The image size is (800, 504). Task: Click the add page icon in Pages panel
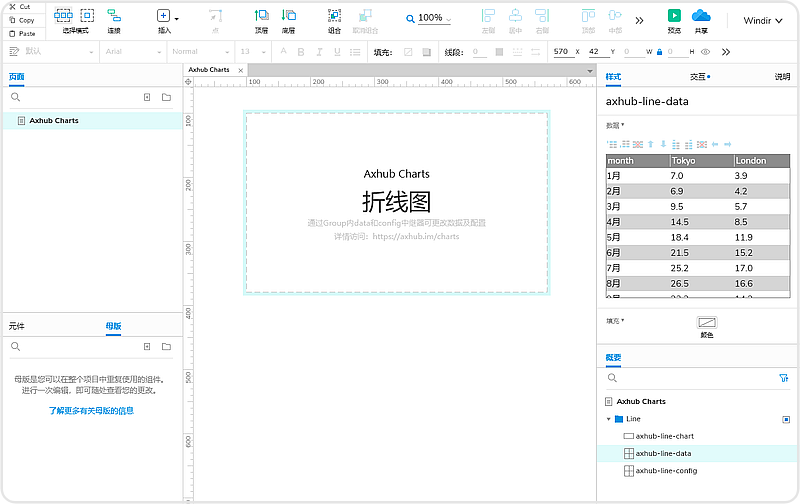tap(147, 97)
